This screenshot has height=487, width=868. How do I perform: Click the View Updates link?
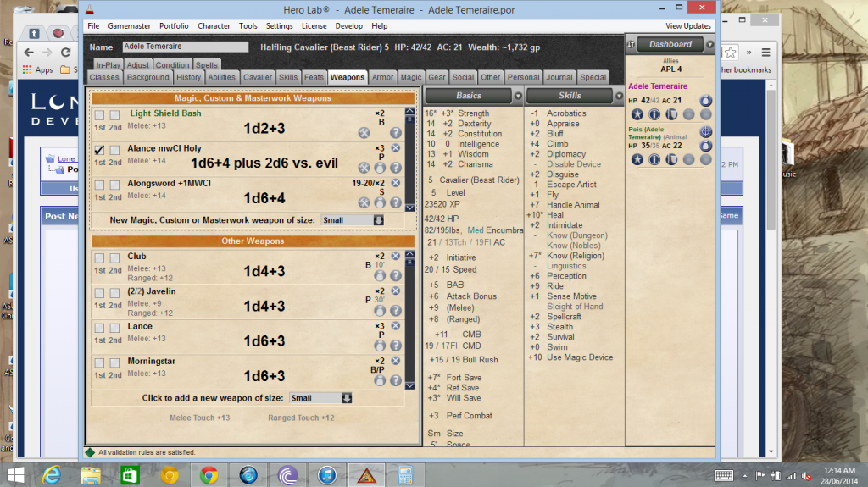pyautogui.click(x=688, y=26)
